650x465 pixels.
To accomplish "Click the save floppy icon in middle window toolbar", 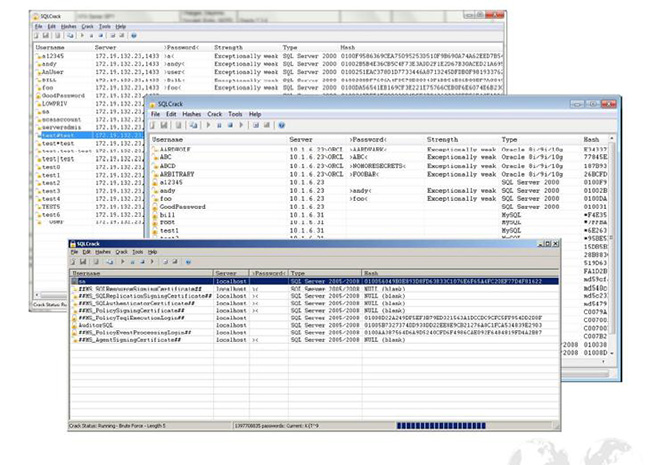I will 164,125.
